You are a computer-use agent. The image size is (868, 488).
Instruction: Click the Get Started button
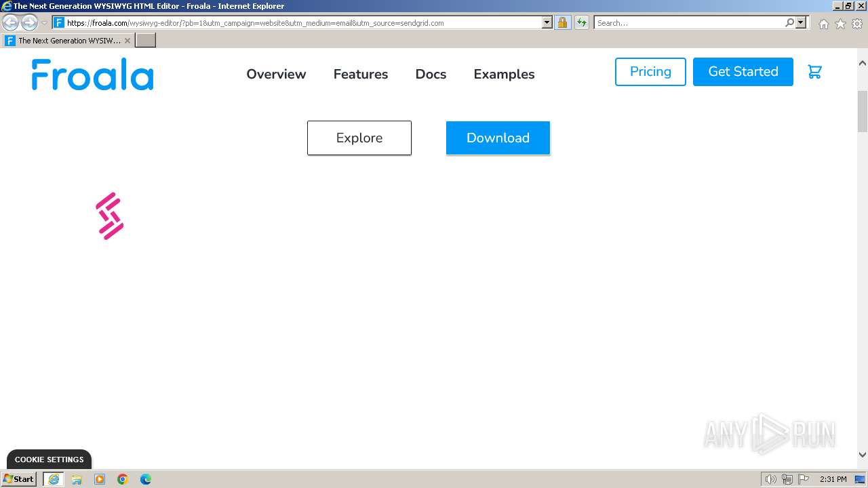(x=743, y=72)
